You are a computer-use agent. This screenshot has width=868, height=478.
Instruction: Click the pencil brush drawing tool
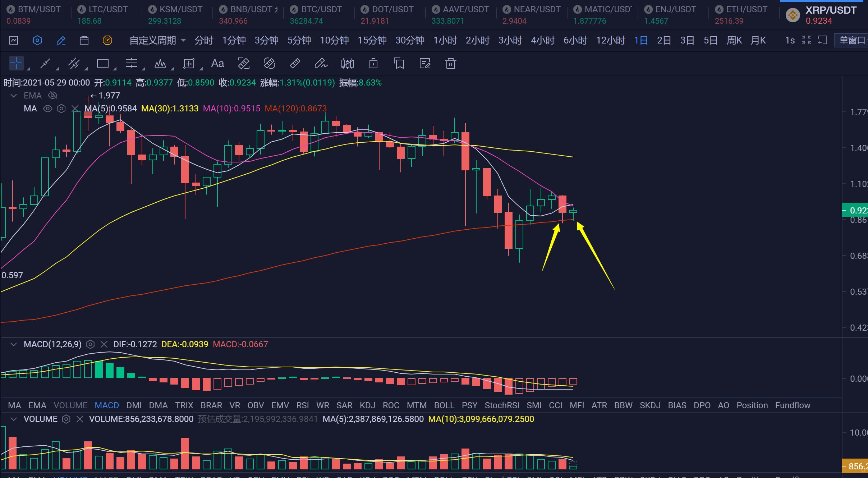pyautogui.click(x=321, y=64)
